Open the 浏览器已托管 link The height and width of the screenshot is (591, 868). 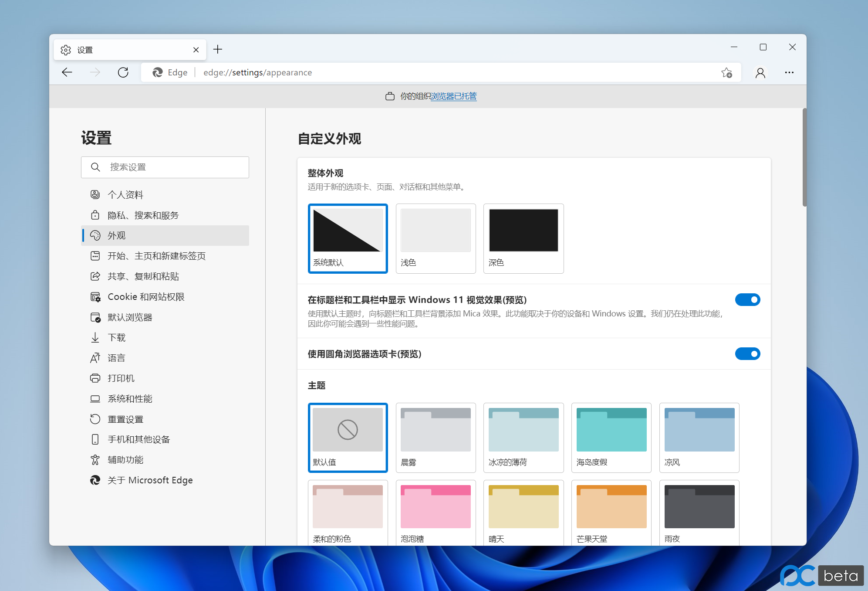click(x=454, y=96)
